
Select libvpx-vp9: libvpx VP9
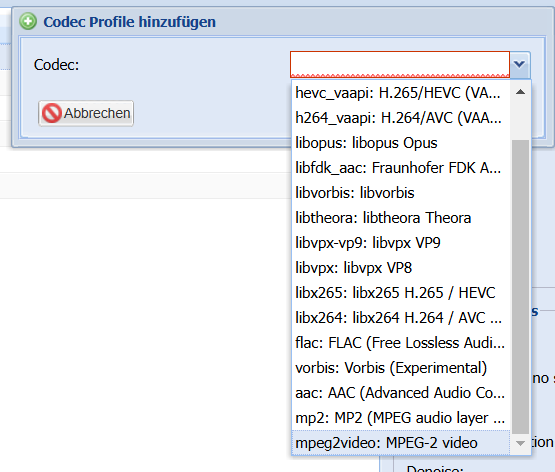tap(401, 243)
